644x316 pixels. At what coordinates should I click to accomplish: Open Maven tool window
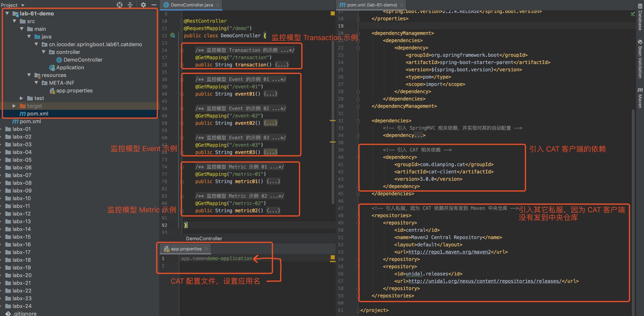pos(640,98)
